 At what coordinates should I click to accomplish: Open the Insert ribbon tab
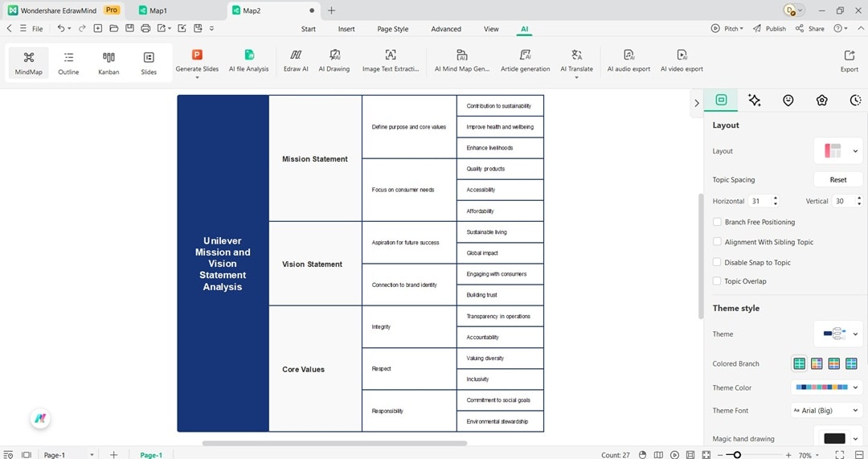tap(346, 29)
